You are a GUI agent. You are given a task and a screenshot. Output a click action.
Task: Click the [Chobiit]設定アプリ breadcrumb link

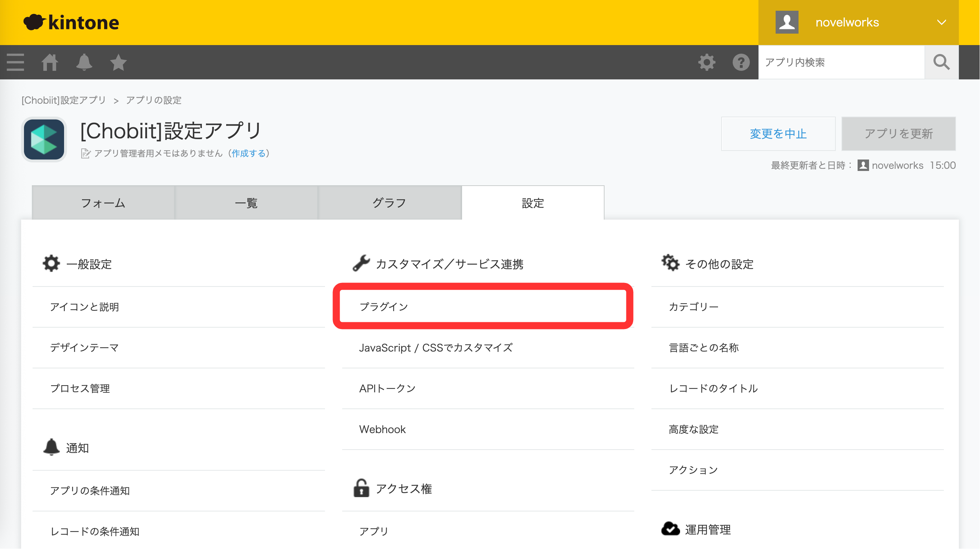[x=64, y=101]
